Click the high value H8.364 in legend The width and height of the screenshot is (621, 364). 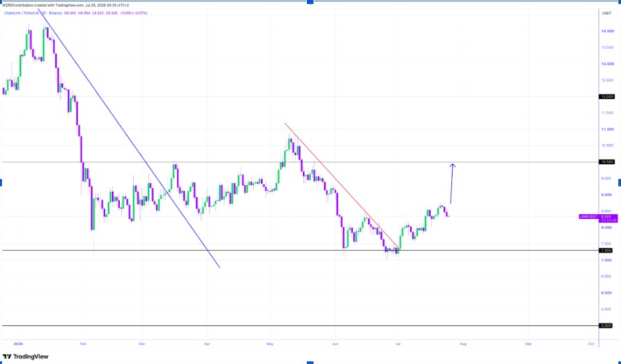pos(85,13)
